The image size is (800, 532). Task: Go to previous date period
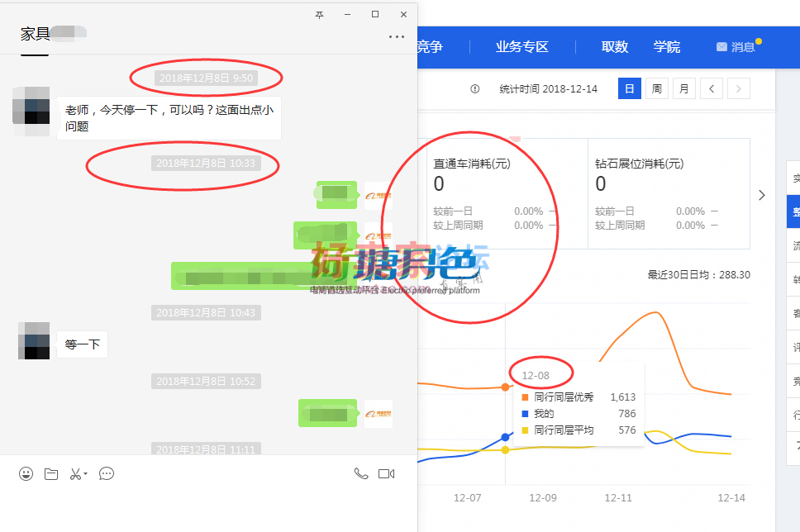[x=711, y=89]
